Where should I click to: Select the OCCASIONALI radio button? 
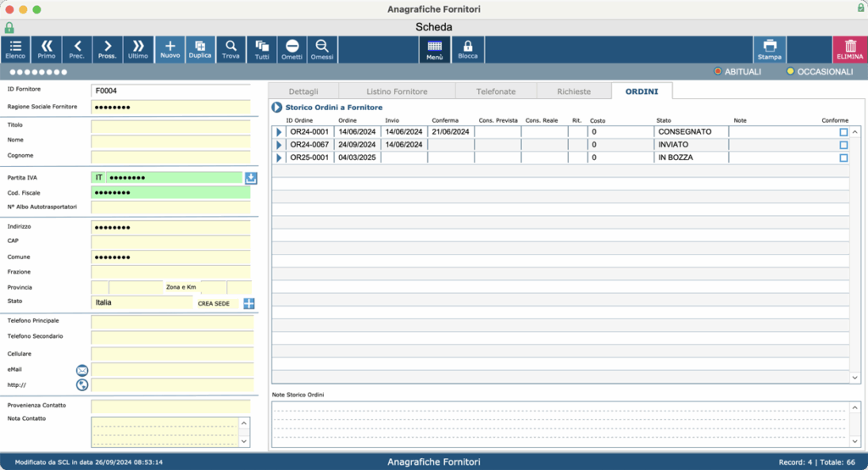[x=791, y=71]
